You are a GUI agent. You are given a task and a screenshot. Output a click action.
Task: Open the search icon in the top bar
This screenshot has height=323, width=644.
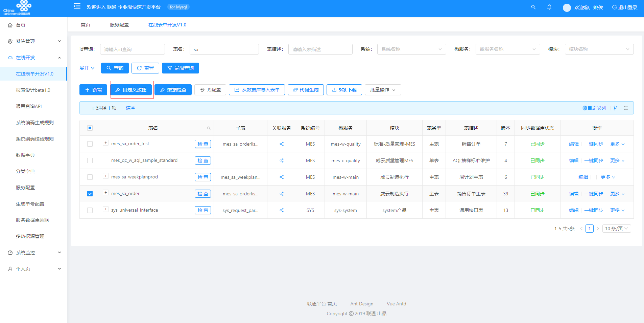[x=533, y=7]
